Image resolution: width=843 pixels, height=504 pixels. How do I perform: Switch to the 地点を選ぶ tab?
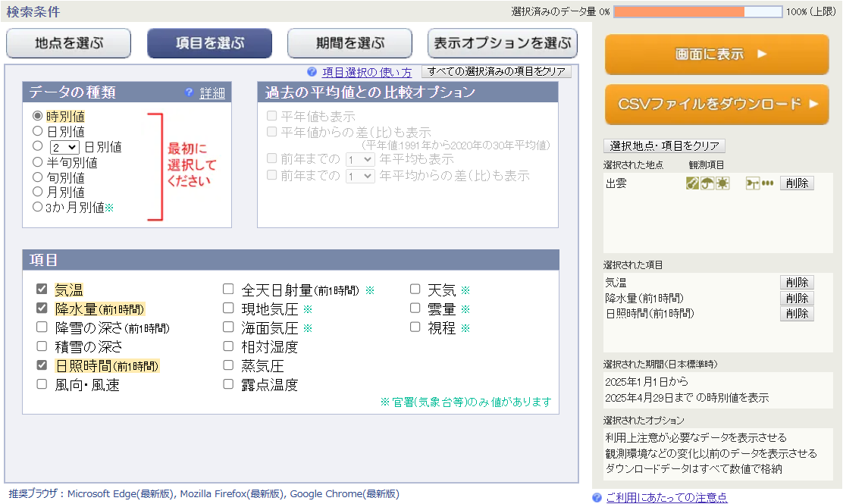coord(69,44)
